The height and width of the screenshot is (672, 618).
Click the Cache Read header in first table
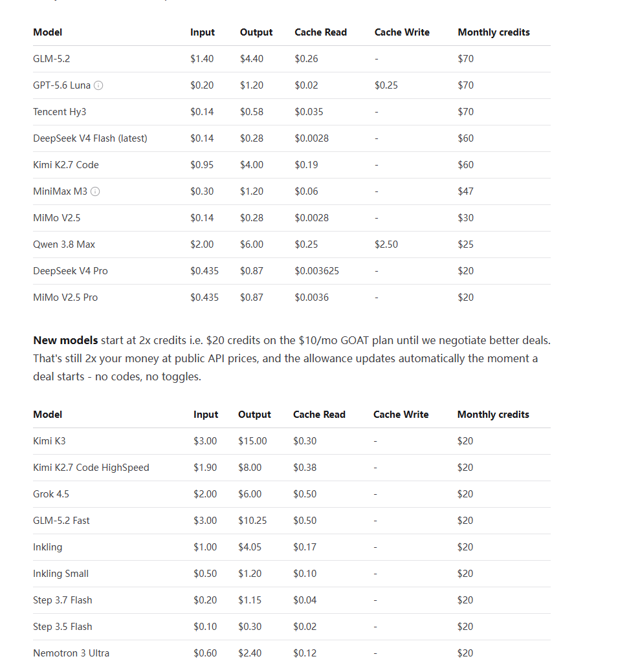[320, 32]
